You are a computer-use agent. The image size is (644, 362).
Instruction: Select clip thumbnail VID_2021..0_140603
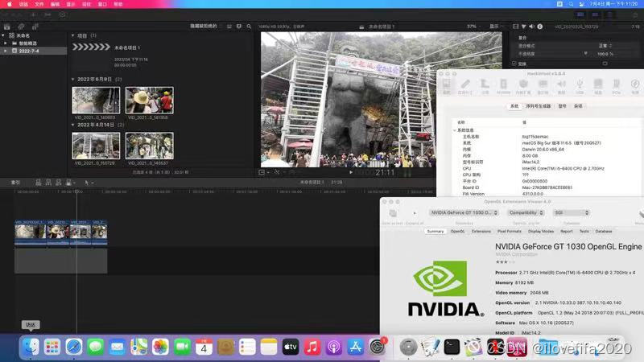coord(96,100)
